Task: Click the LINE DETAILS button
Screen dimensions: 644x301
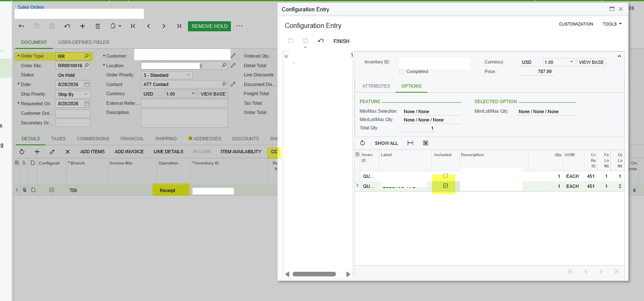Action: coord(168,152)
